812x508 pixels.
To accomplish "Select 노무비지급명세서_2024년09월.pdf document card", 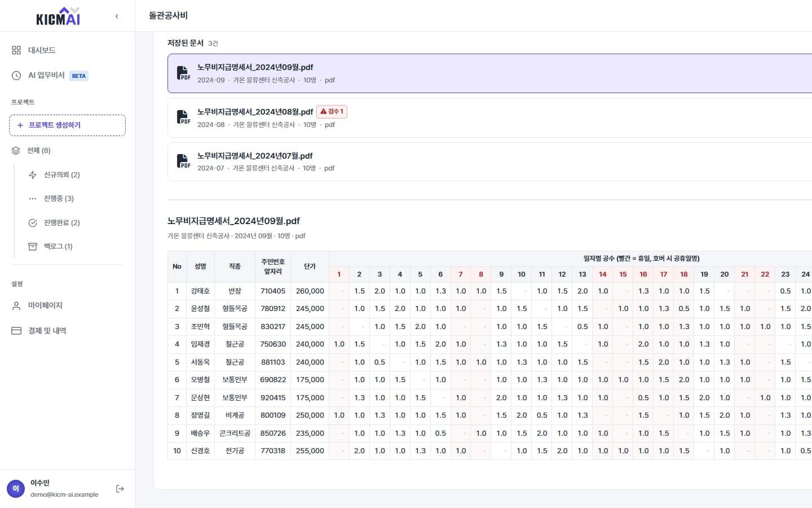I will pyautogui.click(x=489, y=73).
